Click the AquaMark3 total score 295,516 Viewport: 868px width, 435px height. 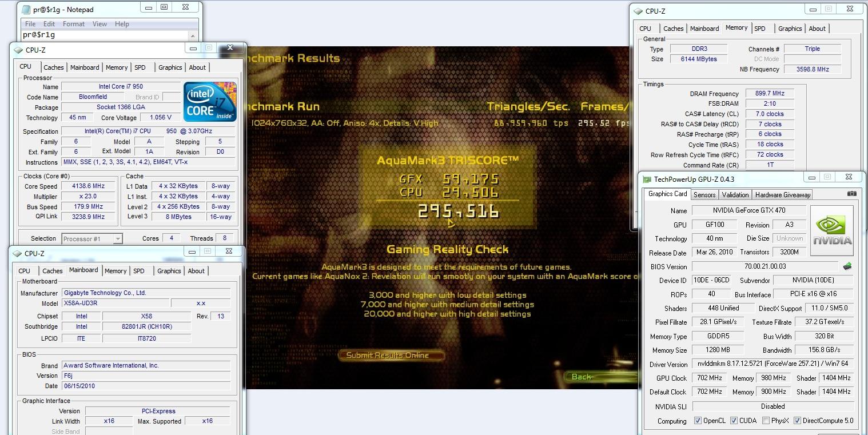pyautogui.click(x=459, y=212)
